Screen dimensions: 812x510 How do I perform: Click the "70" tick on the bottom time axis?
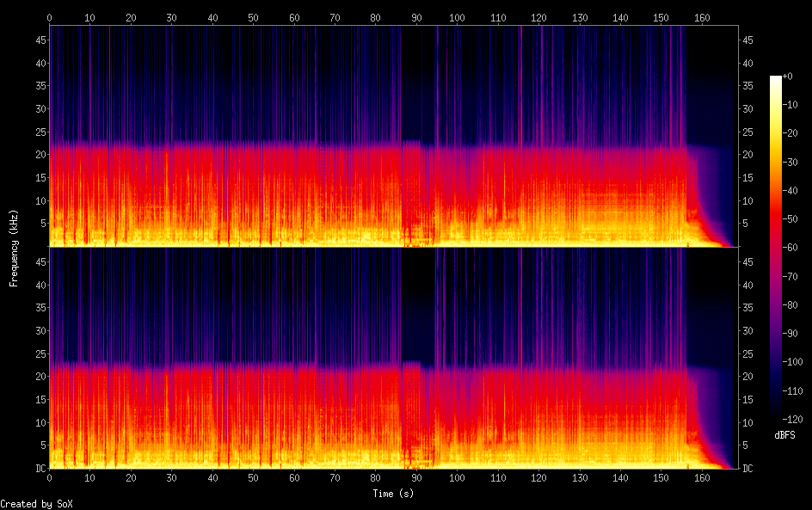click(x=335, y=478)
